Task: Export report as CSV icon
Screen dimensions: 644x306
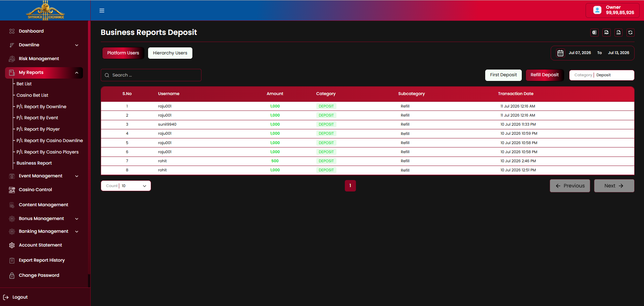Action: pos(618,33)
